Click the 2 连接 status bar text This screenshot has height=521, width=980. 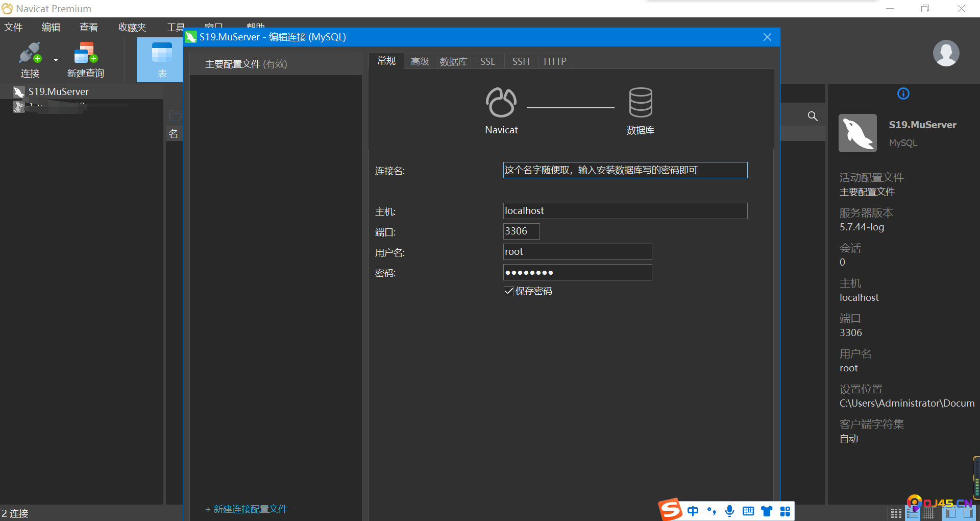pyautogui.click(x=15, y=513)
